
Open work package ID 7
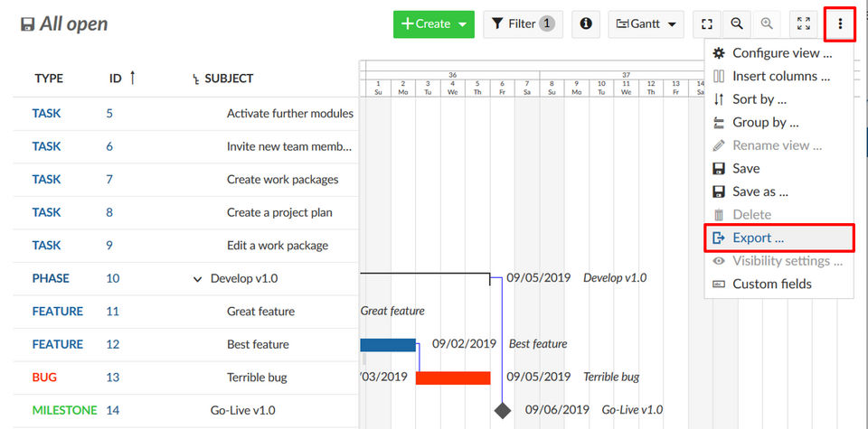click(109, 180)
